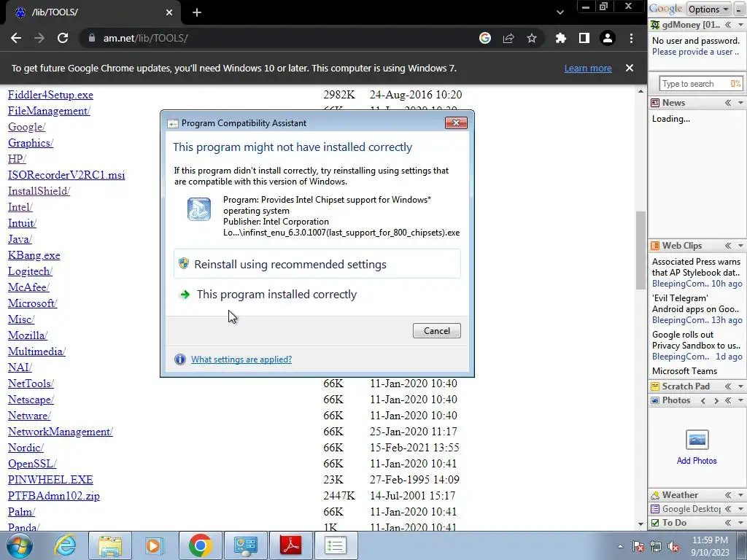
Task: Open the KBang.exe link
Action: [x=34, y=255]
